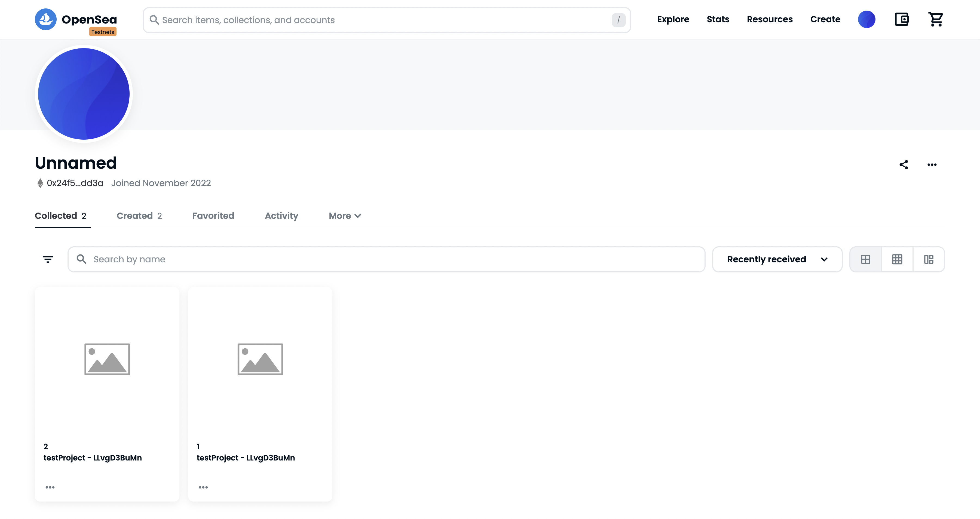Open options menu on item 1 card
Viewport: 980px width, 519px height.
pos(203,487)
